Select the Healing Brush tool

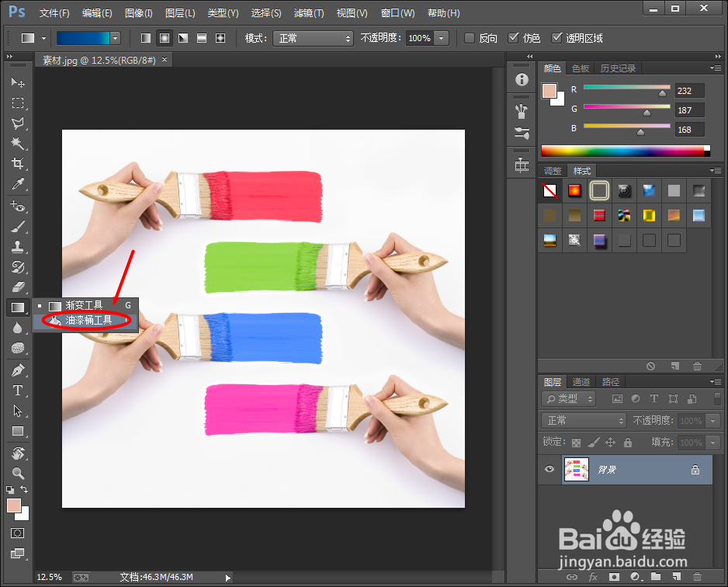(18, 206)
